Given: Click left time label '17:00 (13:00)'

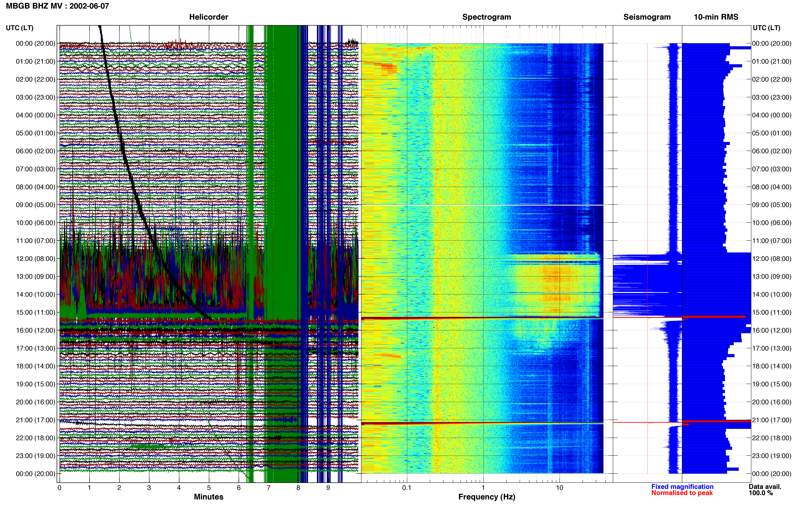Looking at the screenshot, I should [36, 348].
